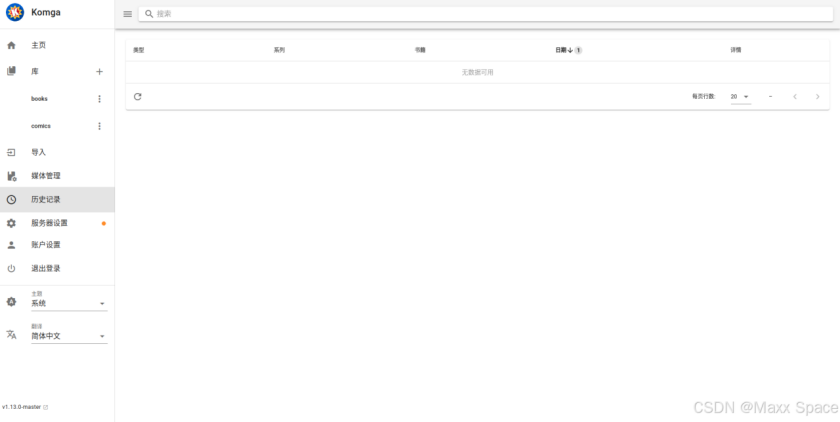
Task: Open options menu for books library
Action: [x=99, y=99]
